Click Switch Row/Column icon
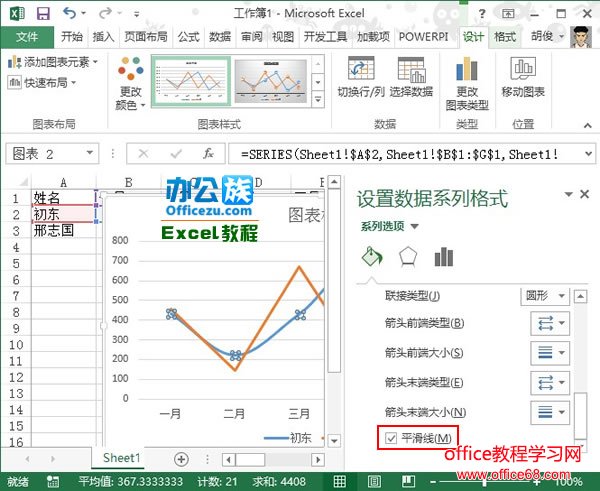Image resolution: width=600 pixels, height=491 pixels. coord(361,69)
